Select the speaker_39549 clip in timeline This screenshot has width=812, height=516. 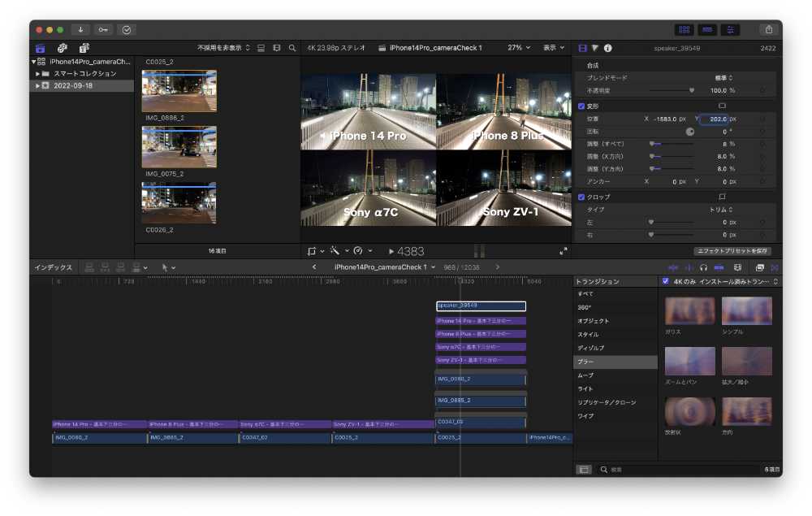(x=481, y=306)
